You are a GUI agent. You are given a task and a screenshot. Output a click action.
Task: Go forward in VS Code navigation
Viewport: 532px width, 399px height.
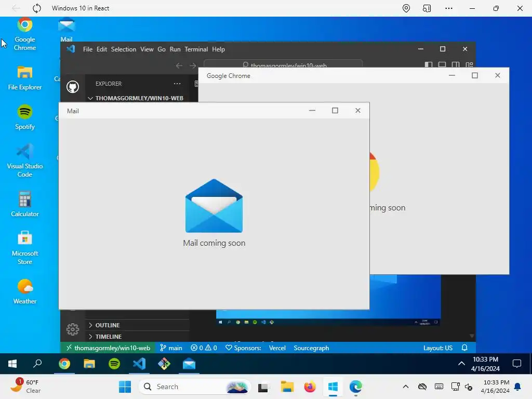pyautogui.click(x=193, y=65)
